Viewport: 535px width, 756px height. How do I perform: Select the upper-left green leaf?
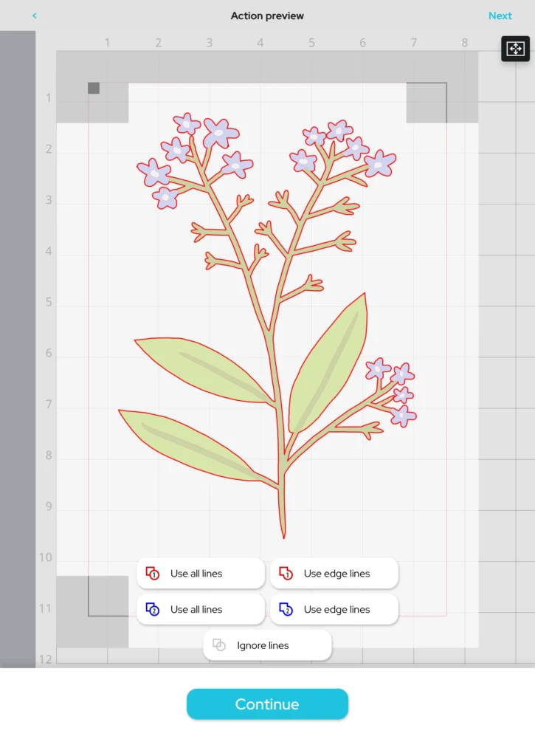(199, 365)
